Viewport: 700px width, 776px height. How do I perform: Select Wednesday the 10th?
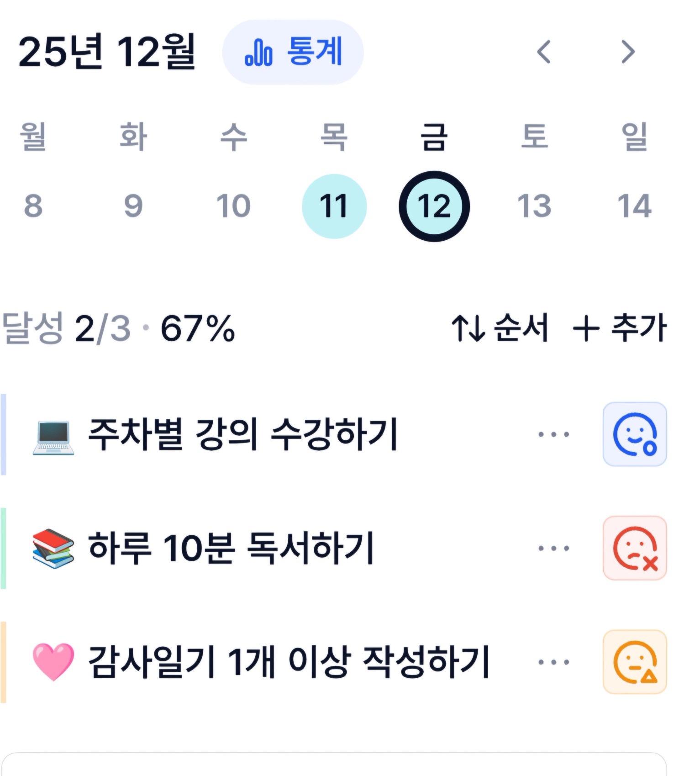click(233, 206)
